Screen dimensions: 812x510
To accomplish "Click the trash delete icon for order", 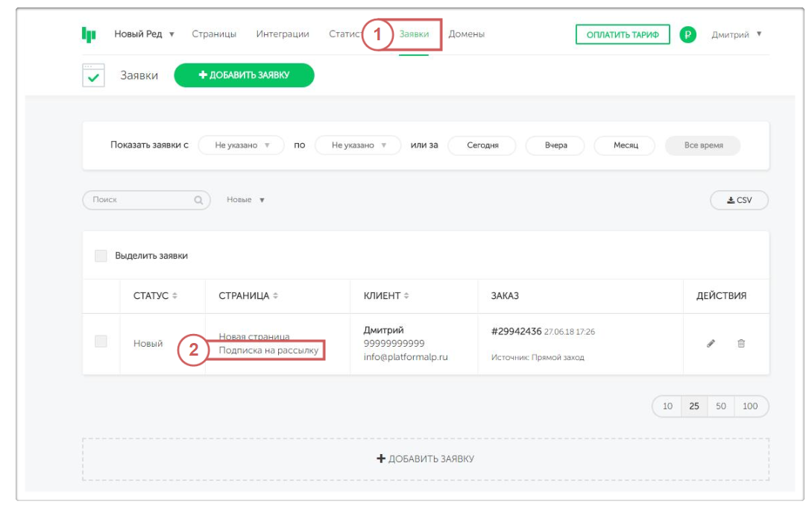I will pos(741,344).
